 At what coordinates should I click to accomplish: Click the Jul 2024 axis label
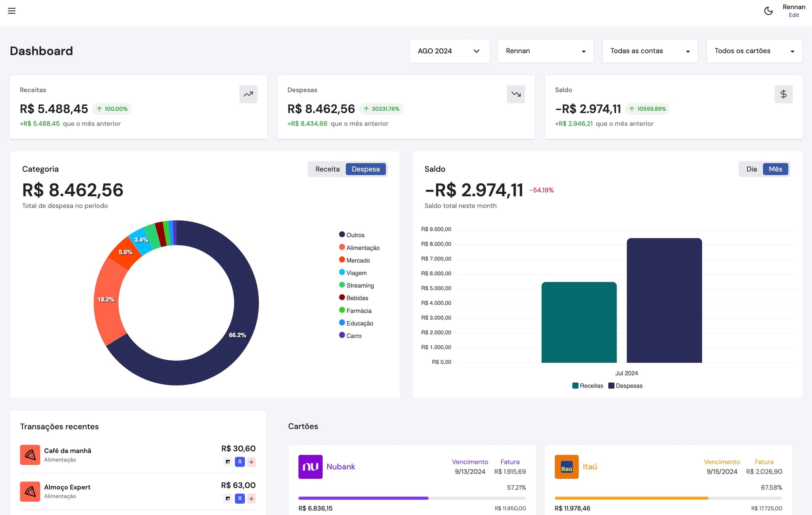pos(626,373)
